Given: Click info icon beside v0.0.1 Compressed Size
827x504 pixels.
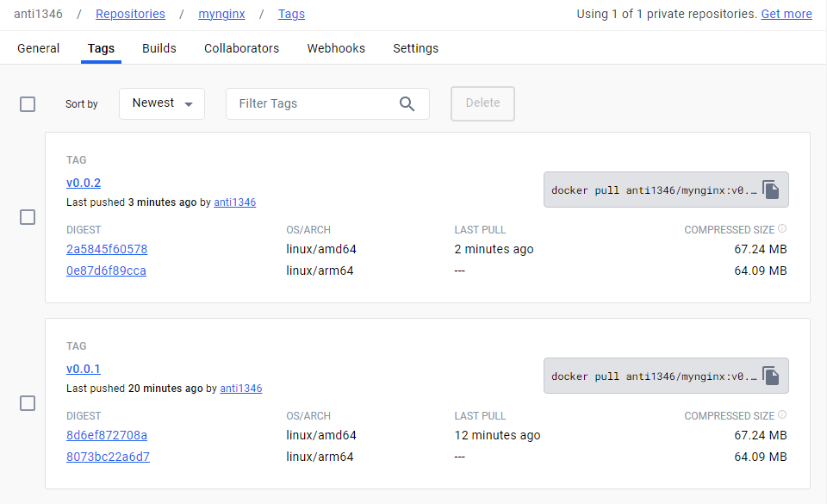Looking at the screenshot, I should [782, 415].
